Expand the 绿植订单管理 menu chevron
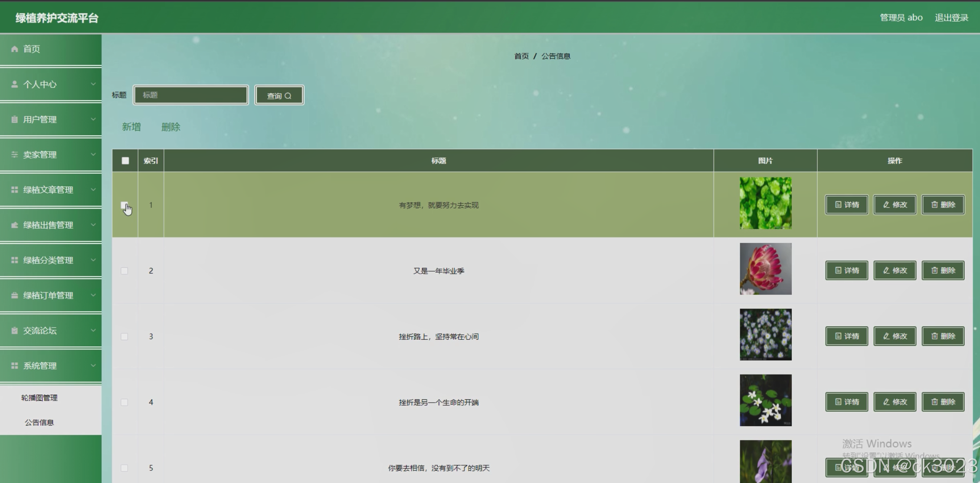Viewport: 980px width, 483px height. 93,295
